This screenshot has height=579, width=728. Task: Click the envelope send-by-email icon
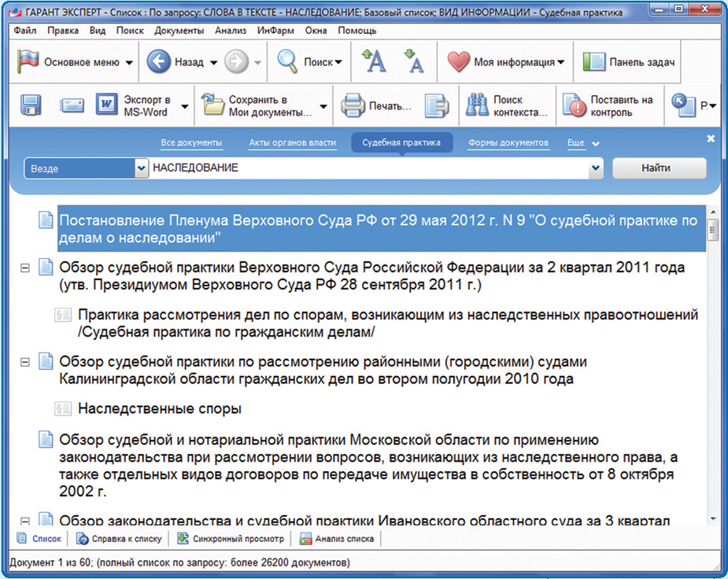72,105
